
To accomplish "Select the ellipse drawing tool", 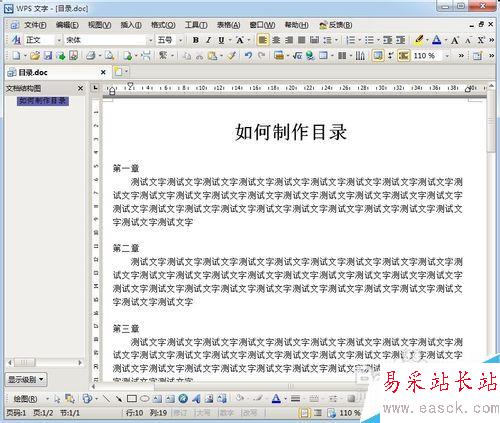I will coord(144,398).
